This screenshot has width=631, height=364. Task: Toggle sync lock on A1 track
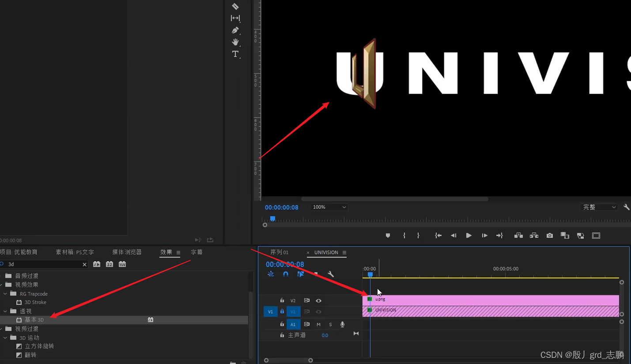(307, 324)
